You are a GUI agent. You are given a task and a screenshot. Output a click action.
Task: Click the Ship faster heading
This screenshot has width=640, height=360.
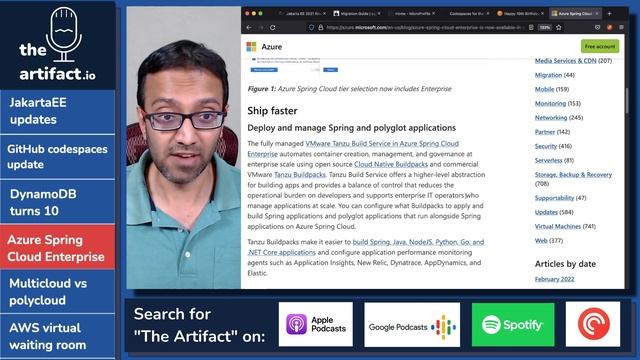click(x=272, y=111)
